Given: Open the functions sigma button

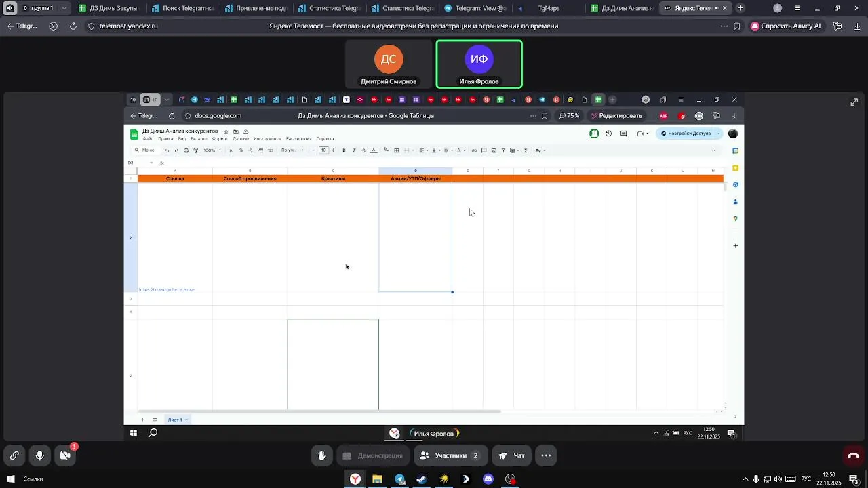Looking at the screenshot, I should tap(526, 150).
